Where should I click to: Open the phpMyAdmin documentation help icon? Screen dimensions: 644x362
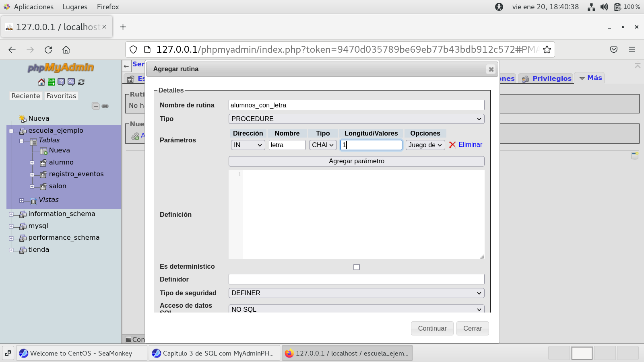[x=61, y=82]
